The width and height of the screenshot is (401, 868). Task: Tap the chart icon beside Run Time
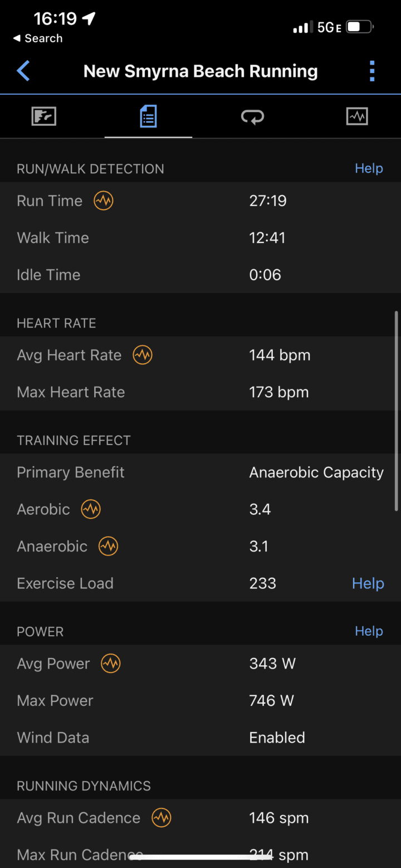[x=104, y=201]
